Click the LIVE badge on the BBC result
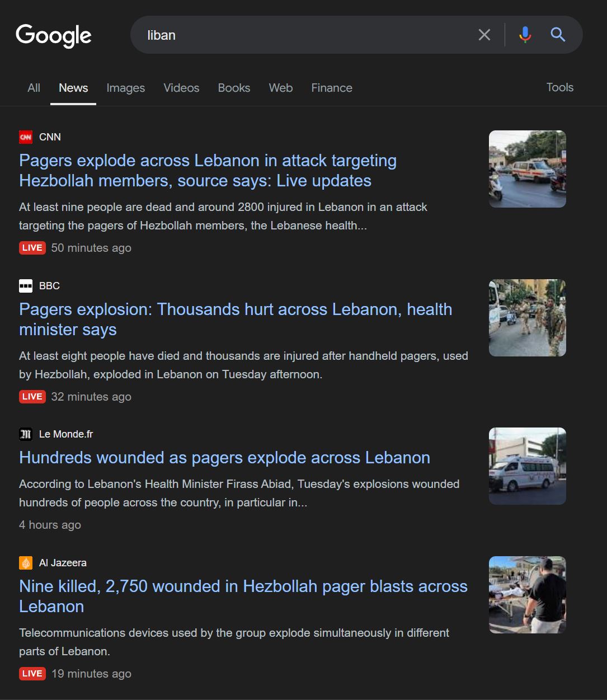Image resolution: width=607 pixels, height=700 pixels. pos(32,397)
